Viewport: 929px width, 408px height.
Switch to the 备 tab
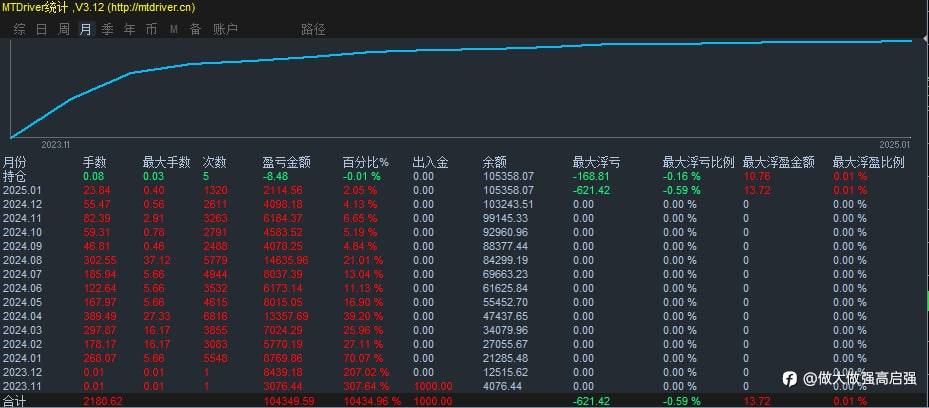(196, 29)
